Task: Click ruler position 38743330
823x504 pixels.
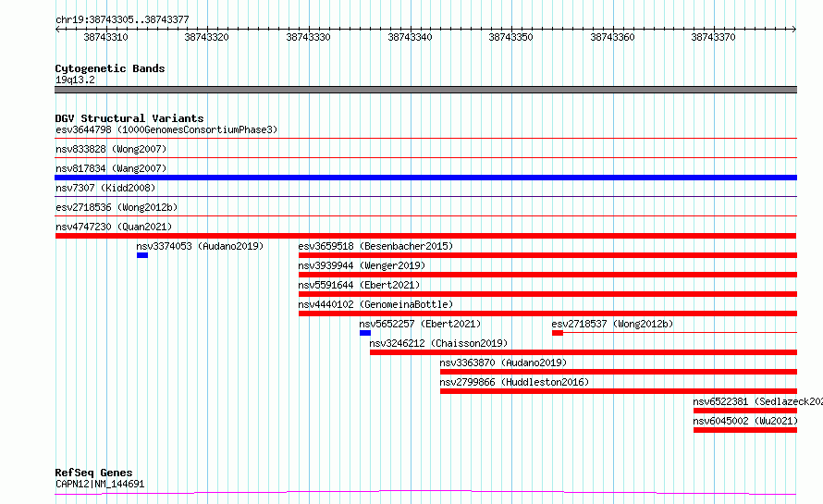Action: tap(309, 37)
